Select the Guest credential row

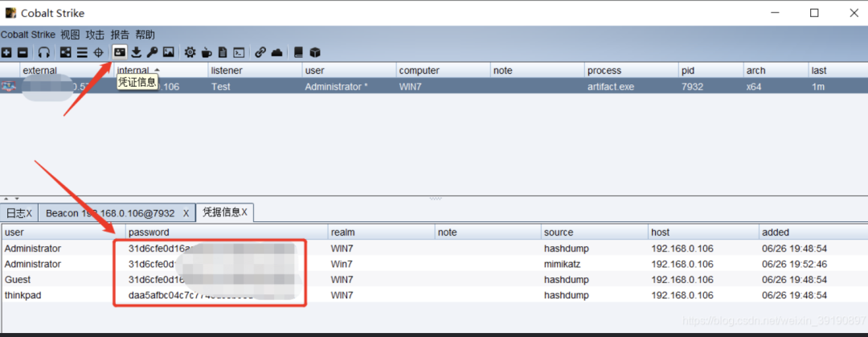(x=434, y=279)
